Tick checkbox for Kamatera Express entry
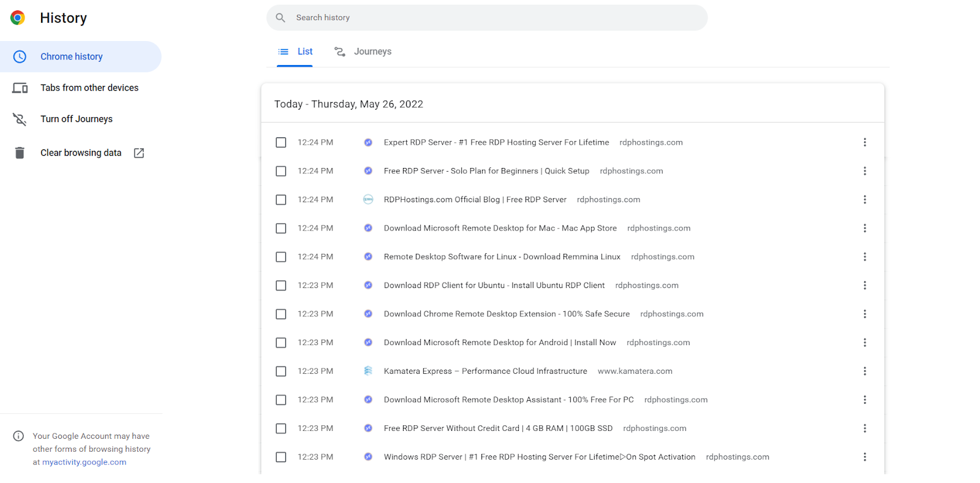Image resolution: width=980 pixels, height=483 pixels. tap(281, 371)
